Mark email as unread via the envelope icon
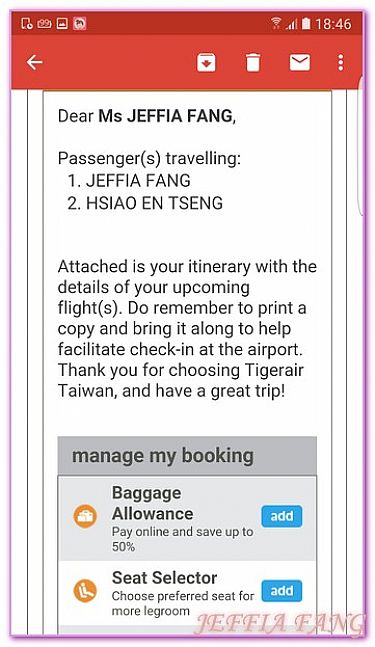This screenshot has height=647, width=375. pos(300,62)
